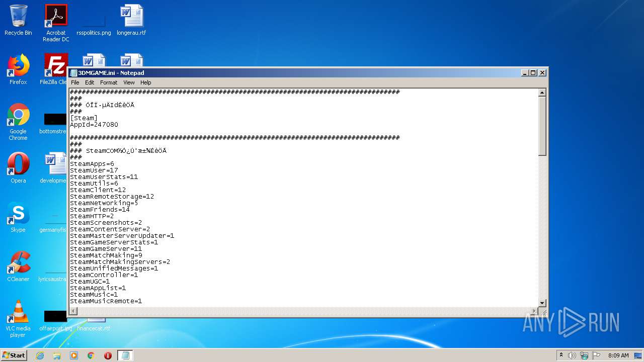Switch to the Notepad taskbar button
The width and height of the screenshot is (644, 362).
click(x=125, y=355)
